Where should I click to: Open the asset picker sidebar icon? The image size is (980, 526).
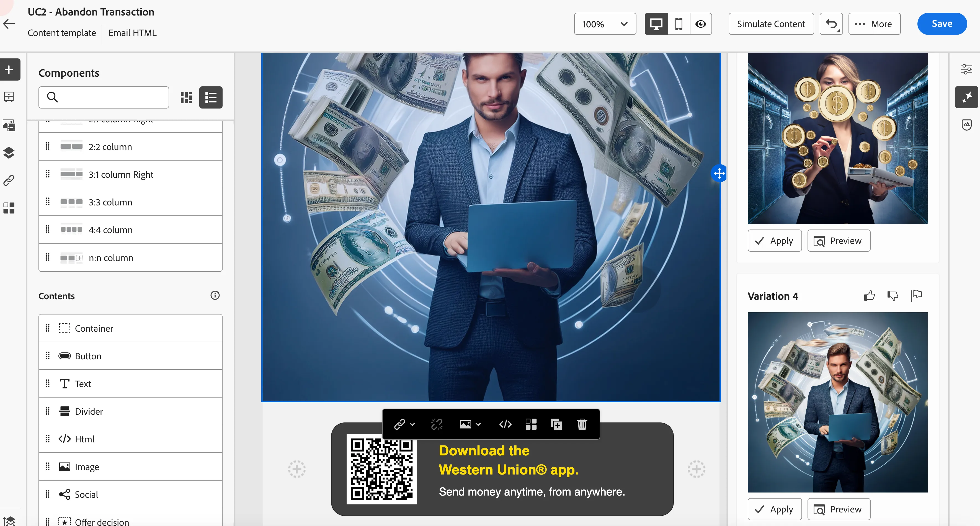pos(9,125)
